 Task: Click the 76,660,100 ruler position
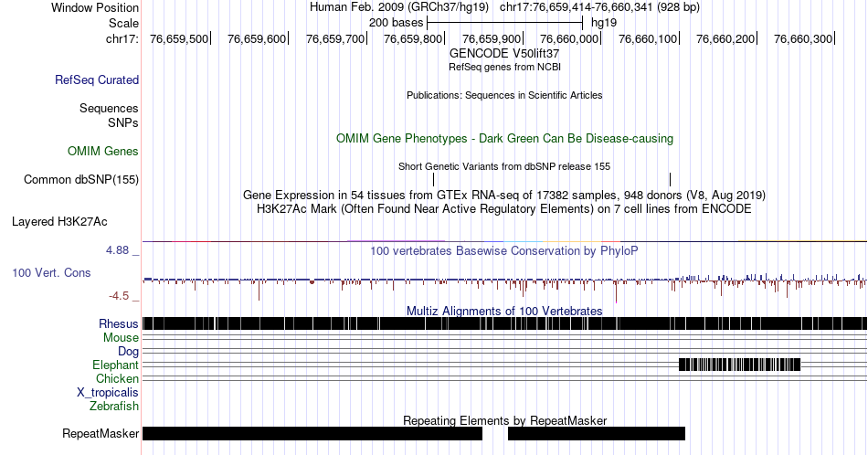pyautogui.click(x=648, y=38)
